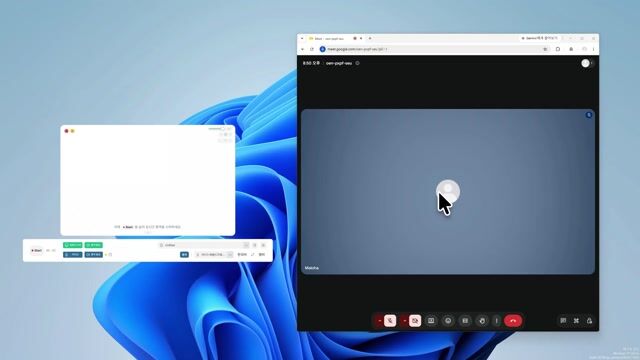Click the Matcha participant video tile

(448, 191)
